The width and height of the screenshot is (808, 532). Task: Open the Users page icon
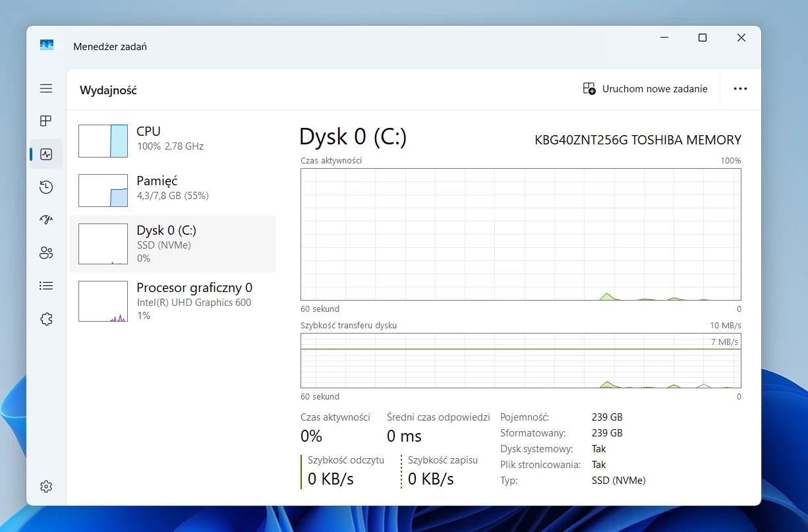(45, 252)
